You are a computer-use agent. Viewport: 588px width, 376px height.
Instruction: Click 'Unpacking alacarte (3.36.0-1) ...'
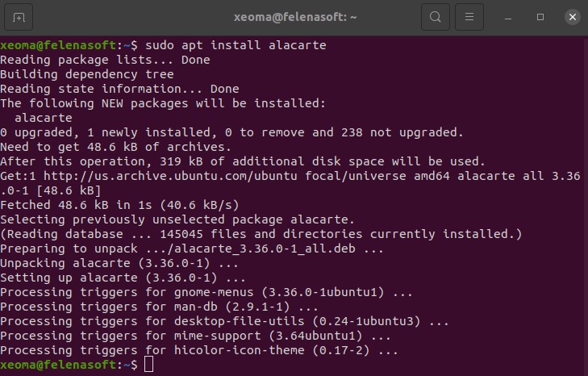tap(119, 263)
